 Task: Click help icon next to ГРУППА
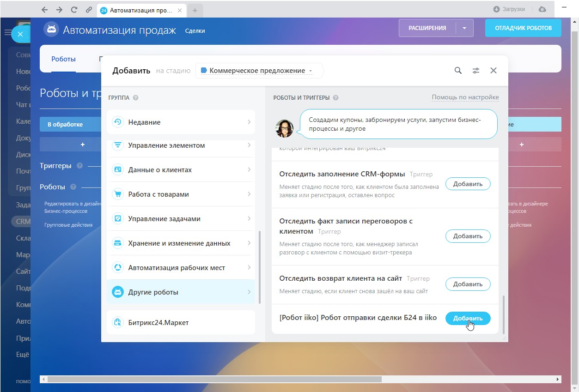(x=135, y=98)
